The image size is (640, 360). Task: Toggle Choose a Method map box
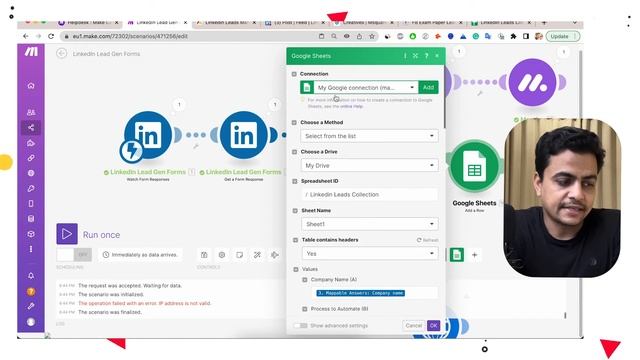pos(294,122)
